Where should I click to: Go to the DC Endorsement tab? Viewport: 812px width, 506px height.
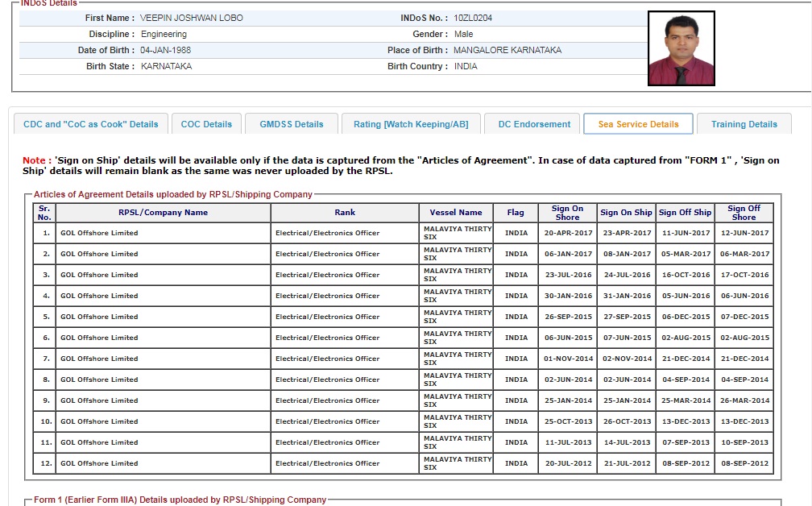click(533, 124)
